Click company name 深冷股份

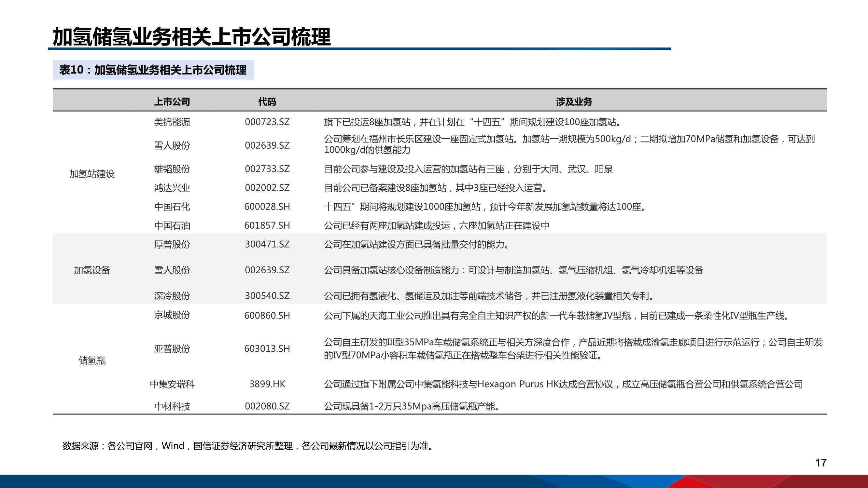pos(172,296)
